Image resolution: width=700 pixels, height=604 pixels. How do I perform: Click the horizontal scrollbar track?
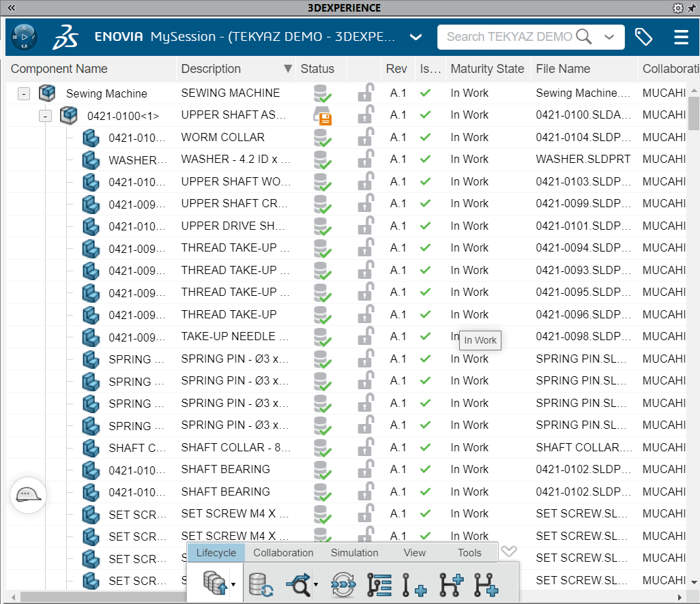tap(345, 597)
